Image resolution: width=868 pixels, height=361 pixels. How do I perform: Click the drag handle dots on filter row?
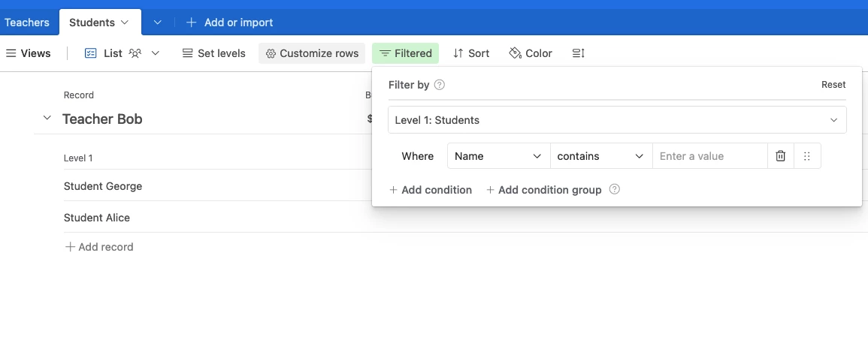[807, 156]
